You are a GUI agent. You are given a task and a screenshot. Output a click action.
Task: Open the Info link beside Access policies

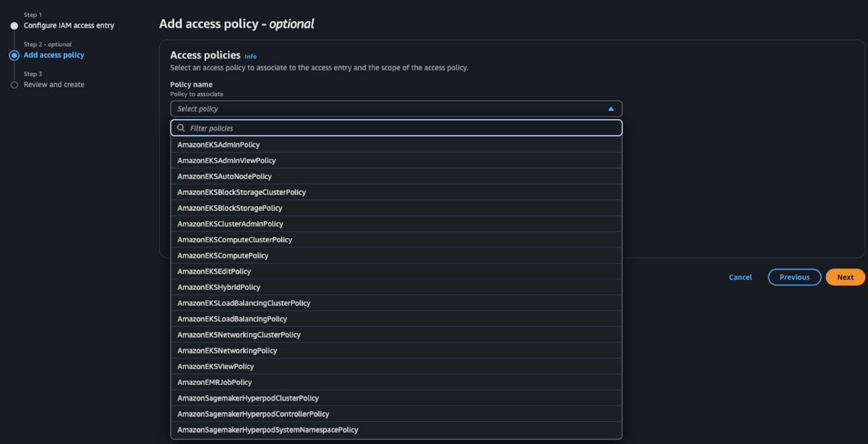pyautogui.click(x=250, y=56)
